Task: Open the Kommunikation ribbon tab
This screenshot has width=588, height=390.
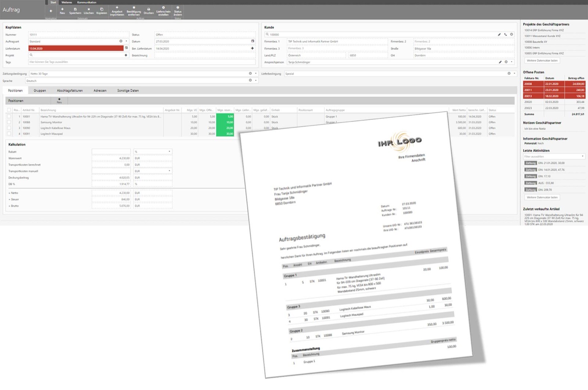Action: click(87, 2)
